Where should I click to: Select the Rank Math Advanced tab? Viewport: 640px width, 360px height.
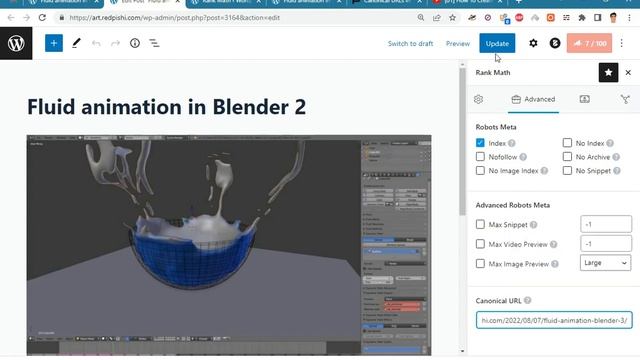[x=533, y=100]
